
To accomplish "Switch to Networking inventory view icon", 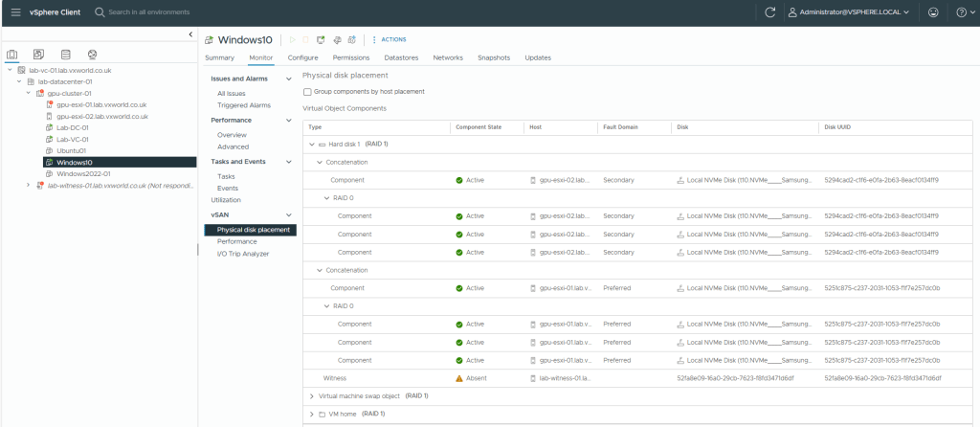I will tap(92, 55).
